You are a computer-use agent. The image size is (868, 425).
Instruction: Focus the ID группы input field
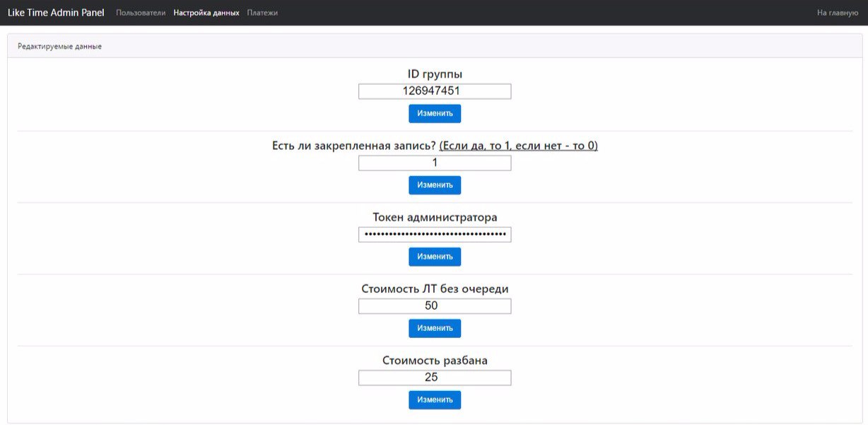tap(434, 91)
